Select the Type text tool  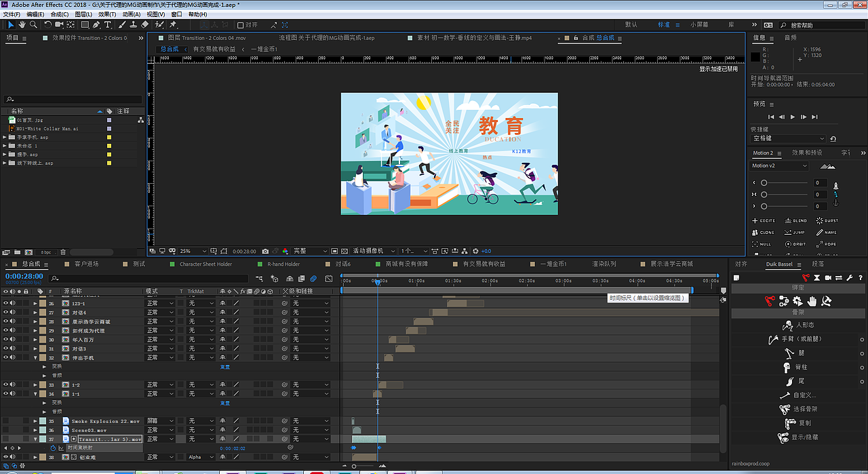(x=108, y=24)
